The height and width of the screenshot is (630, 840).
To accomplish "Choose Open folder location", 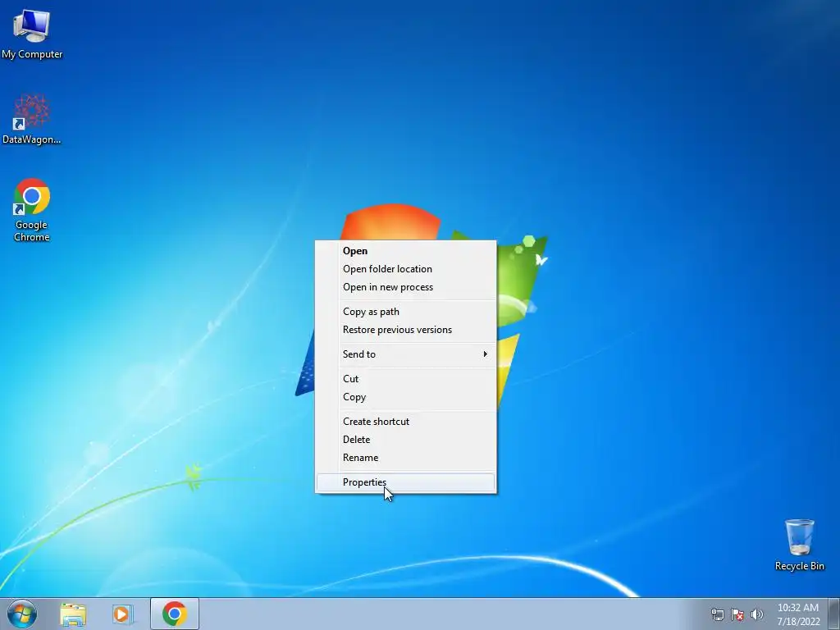I will pyautogui.click(x=405, y=269).
